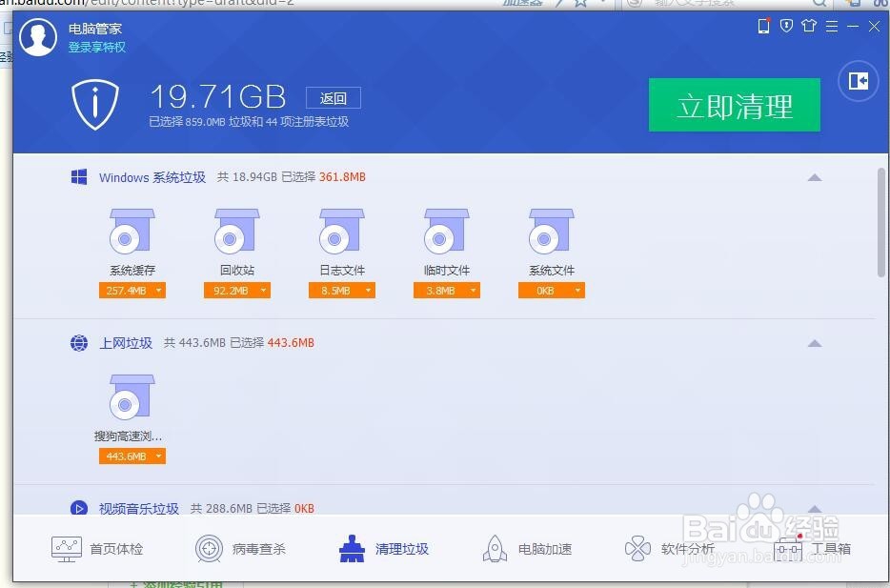This screenshot has height=588, width=890.
Task: Click the 系统缓存 label
Action: click(132, 270)
